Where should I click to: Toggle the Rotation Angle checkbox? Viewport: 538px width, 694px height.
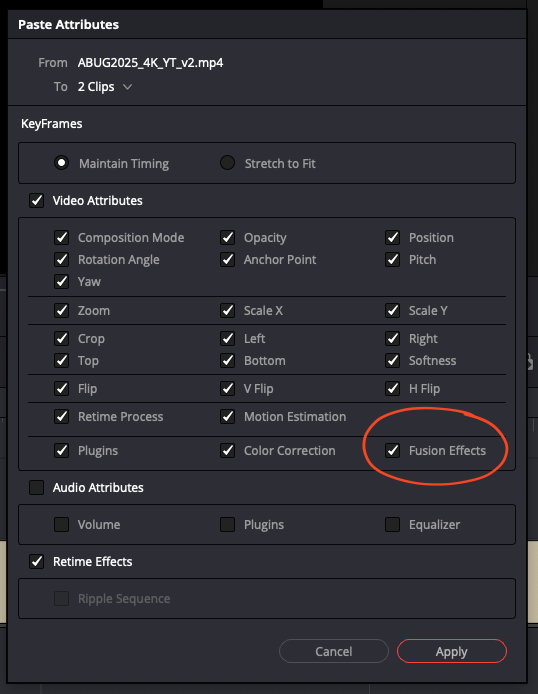point(61,259)
